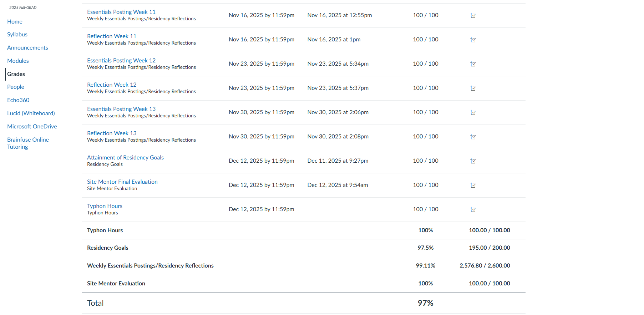Go to Home in course navigation
Image resolution: width=644 pixels, height=315 pixels.
tap(15, 21)
